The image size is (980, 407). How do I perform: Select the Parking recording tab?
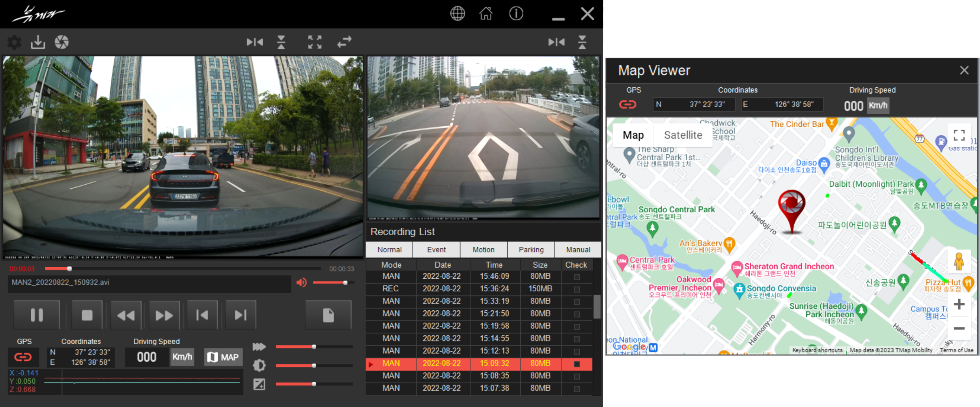tap(531, 250)
